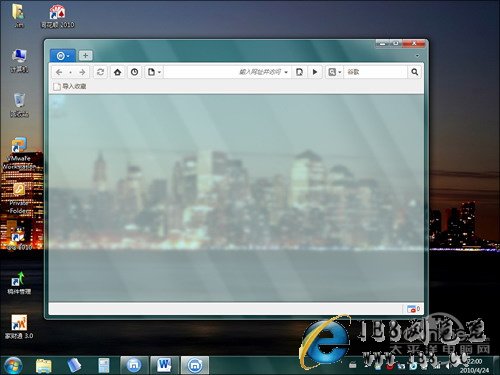Screen dimensions: 500x375
Task: Focus the 谷歌 search box
Action: pos(376,72)
